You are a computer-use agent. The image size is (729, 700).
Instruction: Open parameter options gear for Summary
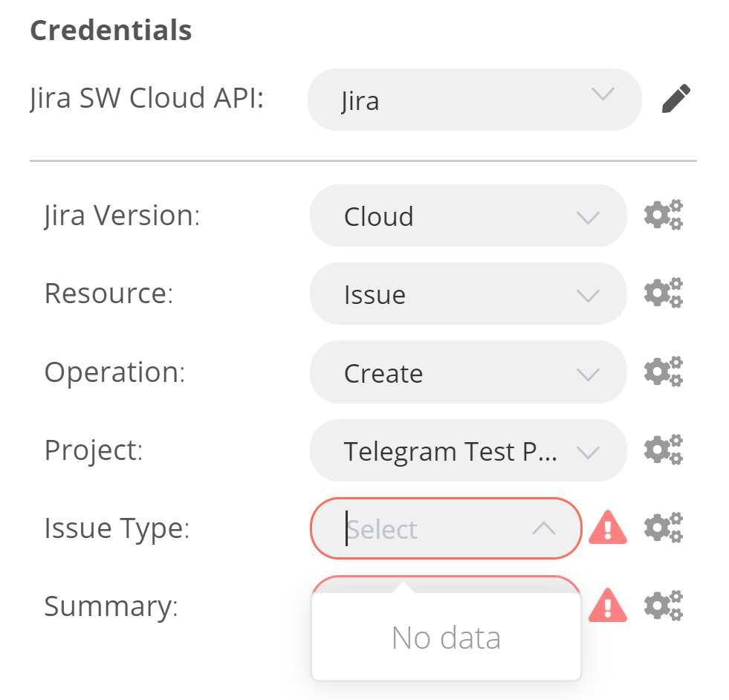click(663, 606)
